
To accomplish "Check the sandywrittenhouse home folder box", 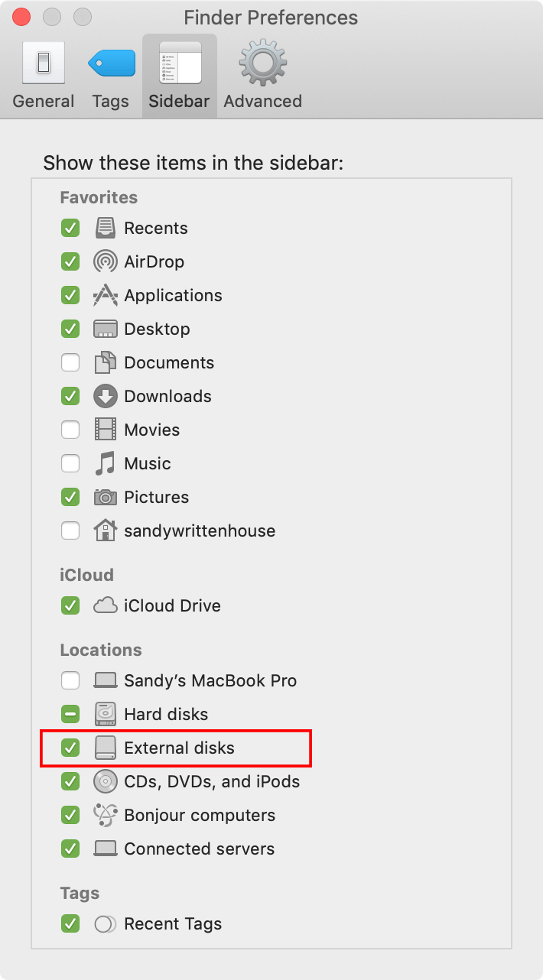I will (x=70, y=531).
